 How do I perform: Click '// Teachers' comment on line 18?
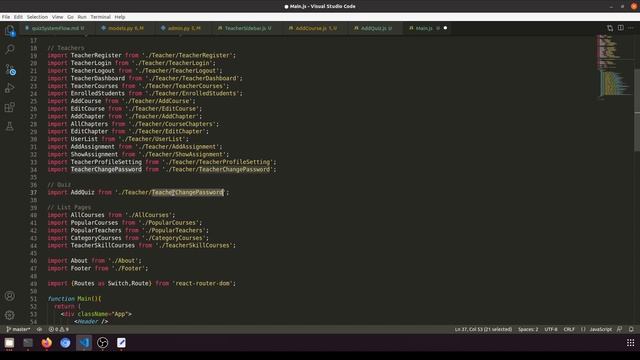[66, 48]
